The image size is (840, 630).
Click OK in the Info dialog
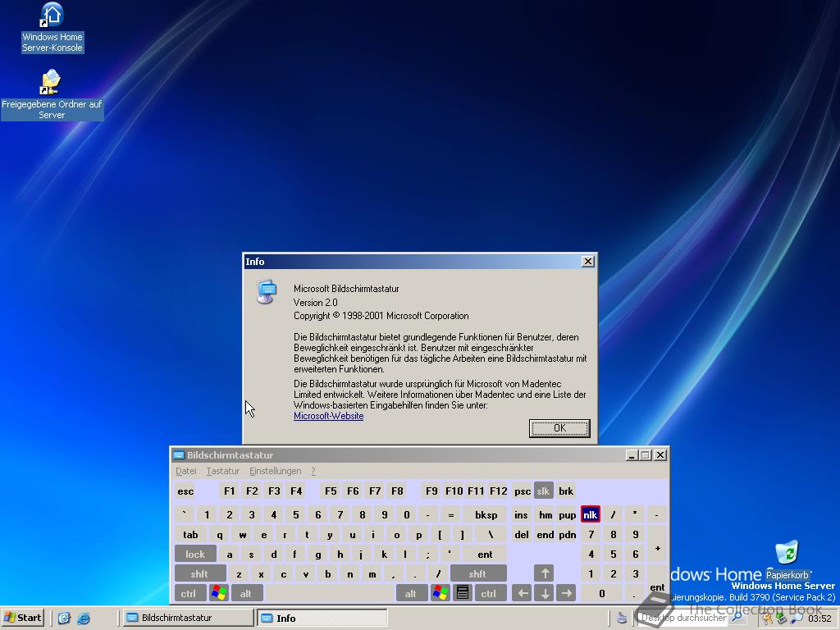(x=559, y=427)
